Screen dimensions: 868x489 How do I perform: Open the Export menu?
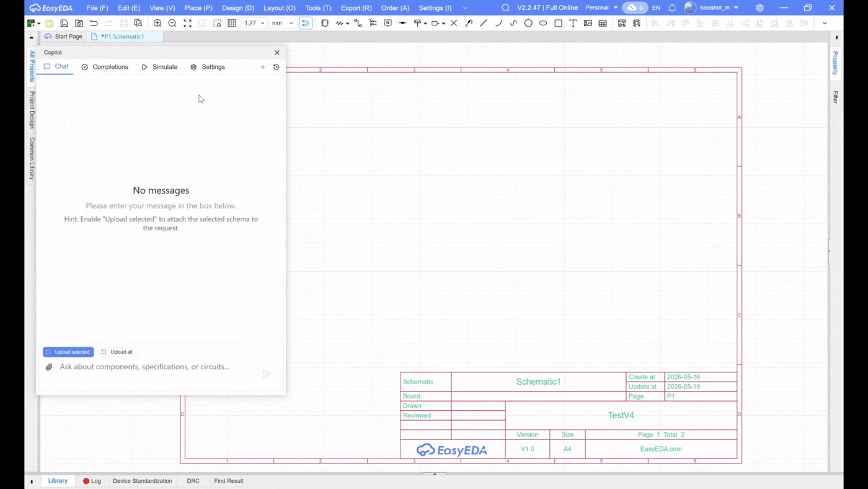[x=356, y=8]
